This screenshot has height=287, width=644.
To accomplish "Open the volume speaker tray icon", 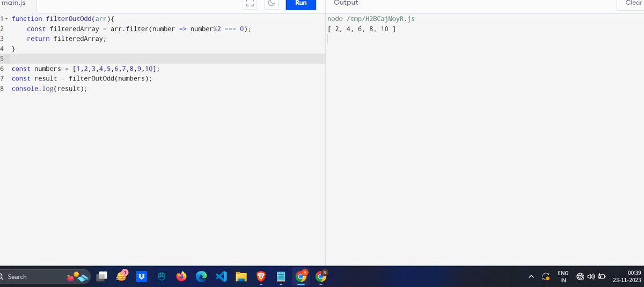I will (591, 277).
